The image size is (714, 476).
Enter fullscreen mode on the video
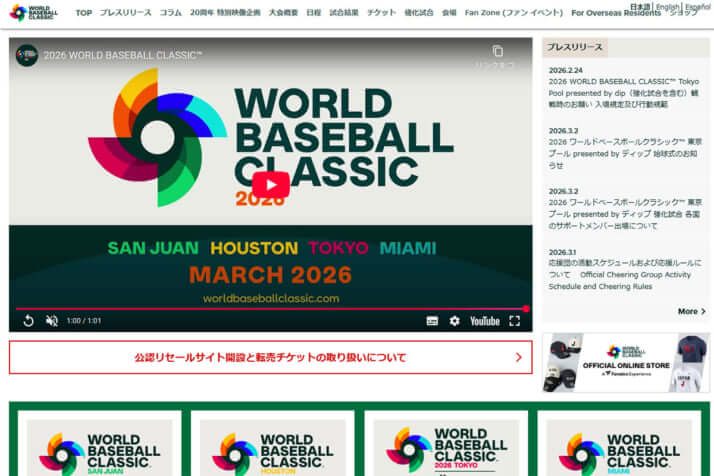click(515, 321)
